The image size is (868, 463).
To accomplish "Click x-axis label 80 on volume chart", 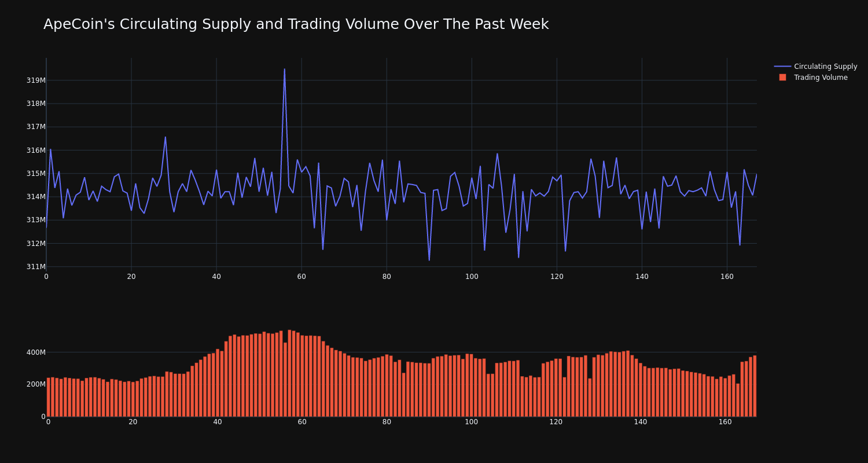I will (387, 422).
